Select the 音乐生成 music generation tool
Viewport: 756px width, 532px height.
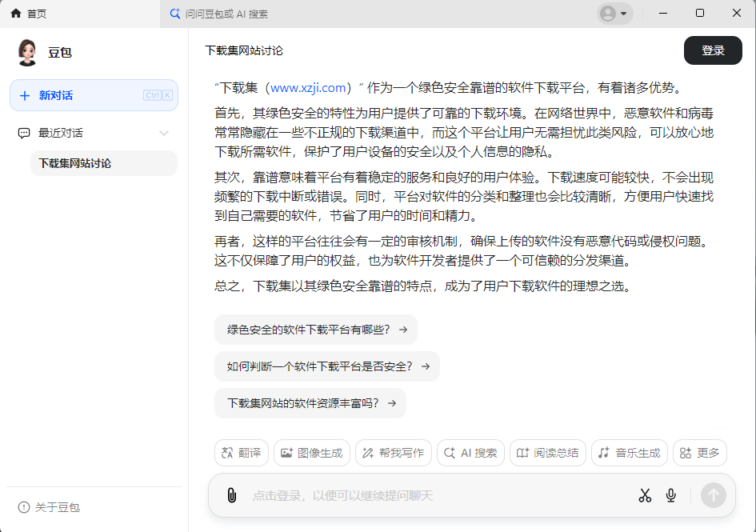(x=629, y=453)
